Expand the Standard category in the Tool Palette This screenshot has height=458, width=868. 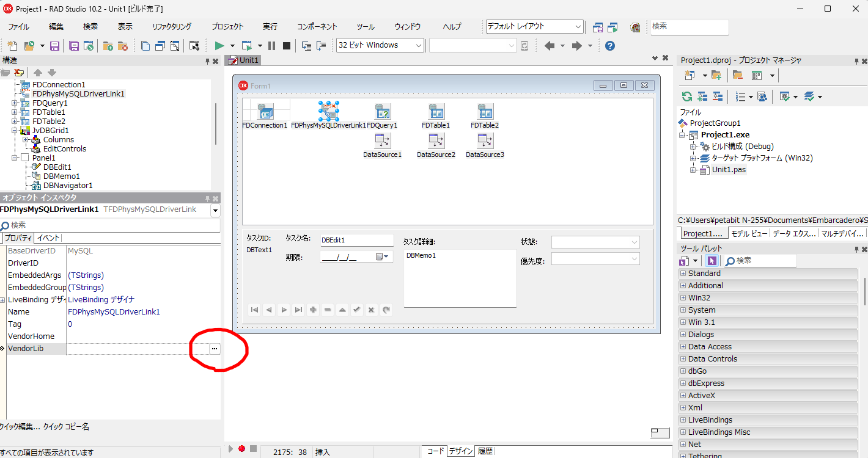point(683,273)
